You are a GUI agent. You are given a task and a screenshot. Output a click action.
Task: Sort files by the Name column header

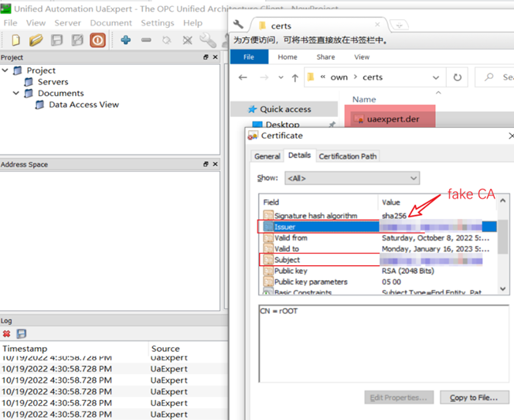click(x=364, y=100)
